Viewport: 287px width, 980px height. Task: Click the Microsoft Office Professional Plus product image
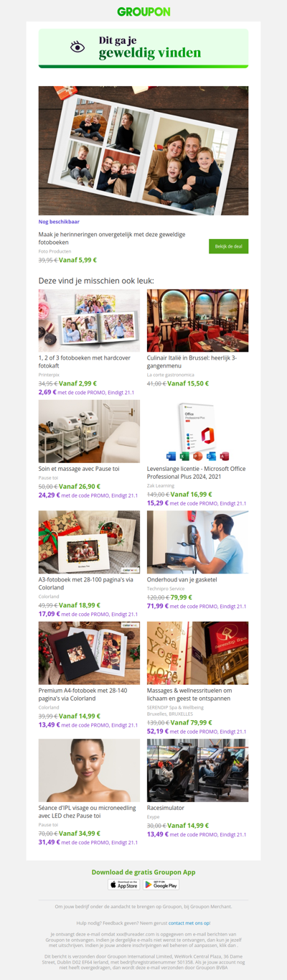coord(197,431)
